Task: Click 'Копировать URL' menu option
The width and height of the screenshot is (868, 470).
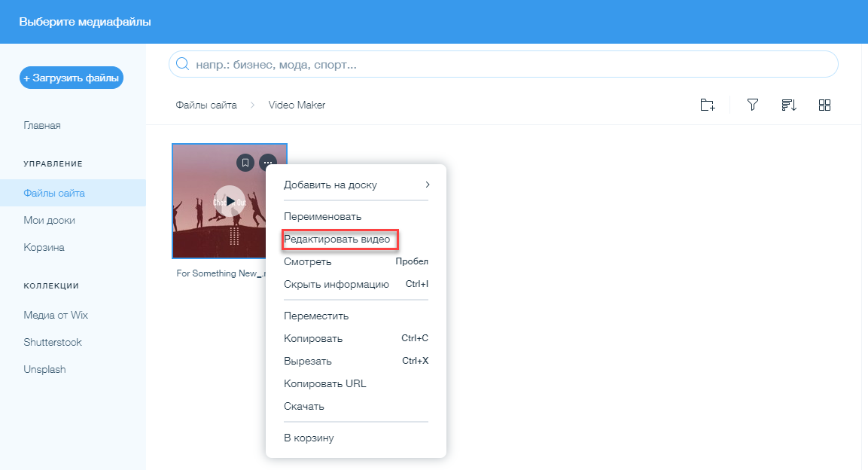Action: pyautogui.click(x=324, y=383)
